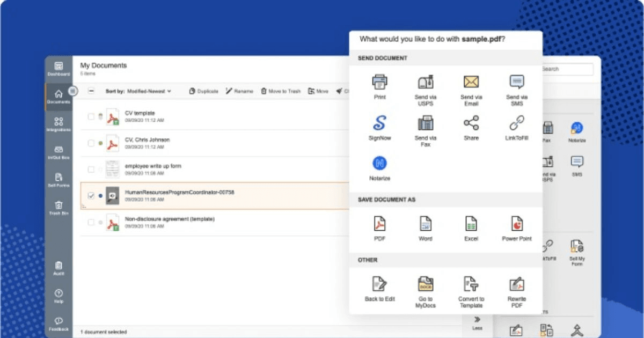Choose Send via USPS in the popup
This screenshot has height=338, width=644.
click(426, 90)
